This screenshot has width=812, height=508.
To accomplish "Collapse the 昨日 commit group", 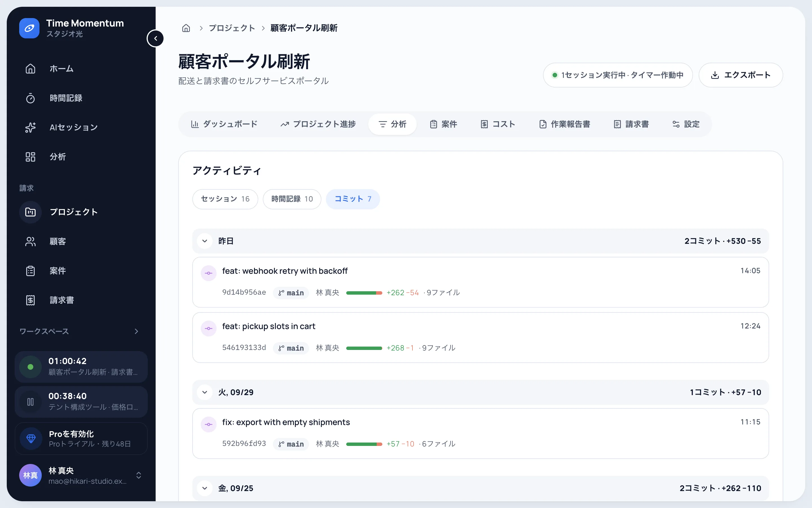I will point(205,241).
